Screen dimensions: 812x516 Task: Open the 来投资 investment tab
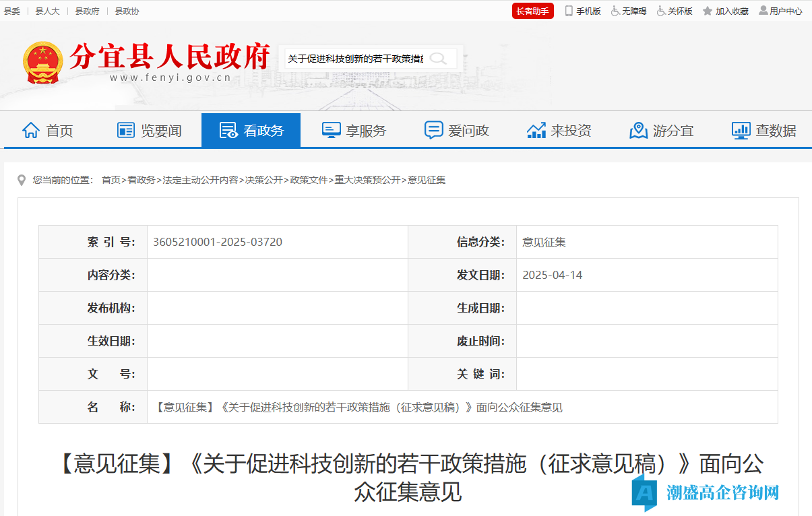(x=559, y=131)
